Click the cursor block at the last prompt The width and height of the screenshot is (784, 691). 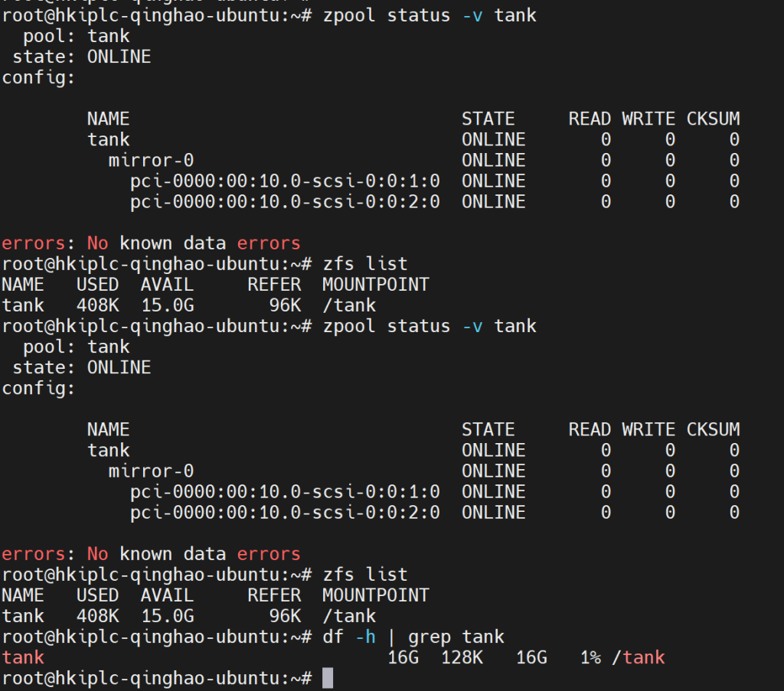[x=328, y=678]
